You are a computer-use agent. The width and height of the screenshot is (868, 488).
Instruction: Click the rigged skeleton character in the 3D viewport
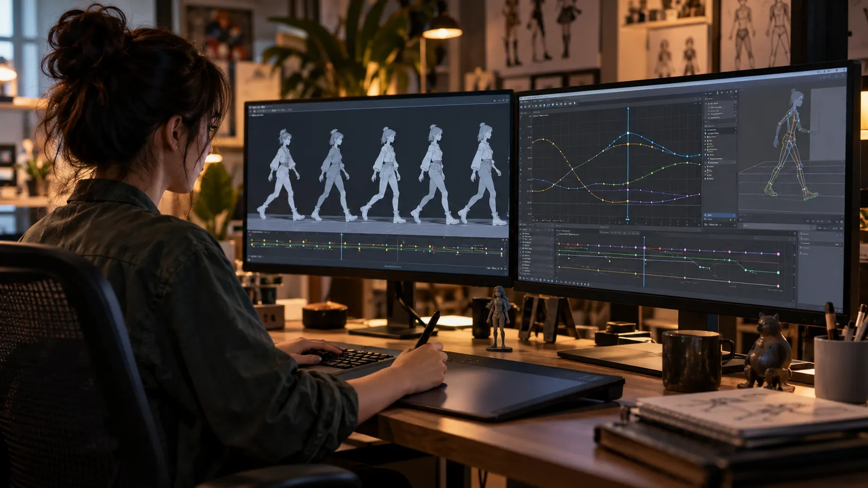click(x=791, y=145)
